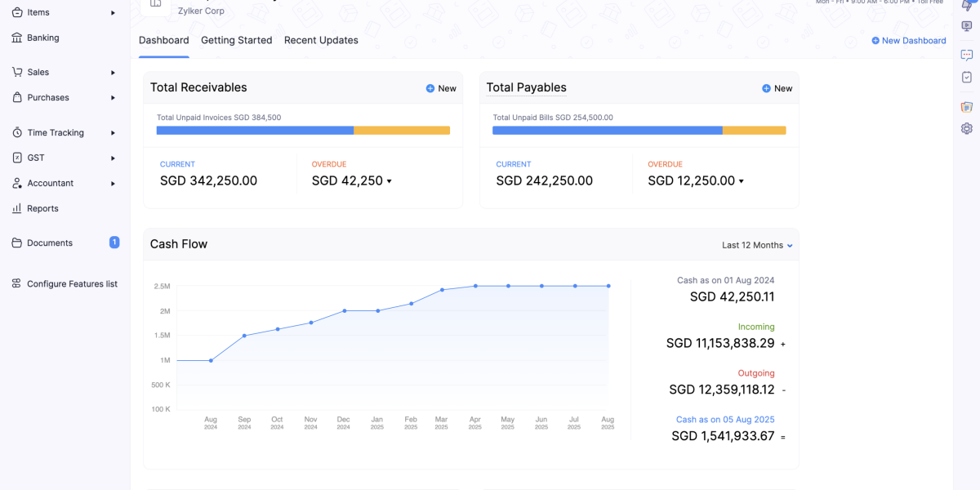The image size is (980, 490).
Task: Open the Last 12 Months dropdown
Action: click(757, 245)
